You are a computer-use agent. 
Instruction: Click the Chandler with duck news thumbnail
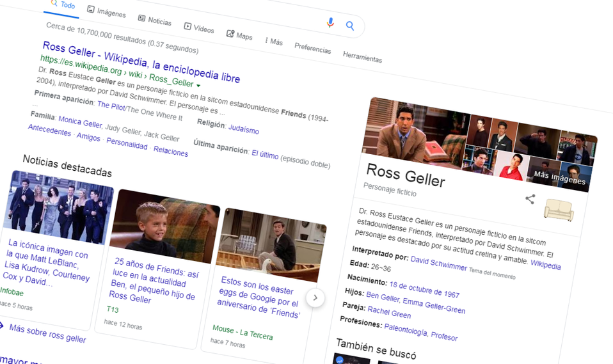[x=271, y=245]
